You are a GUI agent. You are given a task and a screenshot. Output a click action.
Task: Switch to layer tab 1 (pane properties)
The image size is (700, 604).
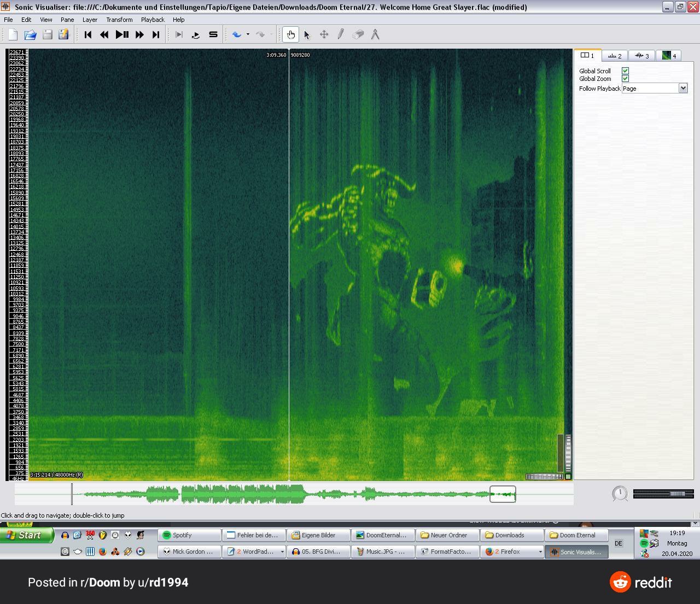[587, 55]
